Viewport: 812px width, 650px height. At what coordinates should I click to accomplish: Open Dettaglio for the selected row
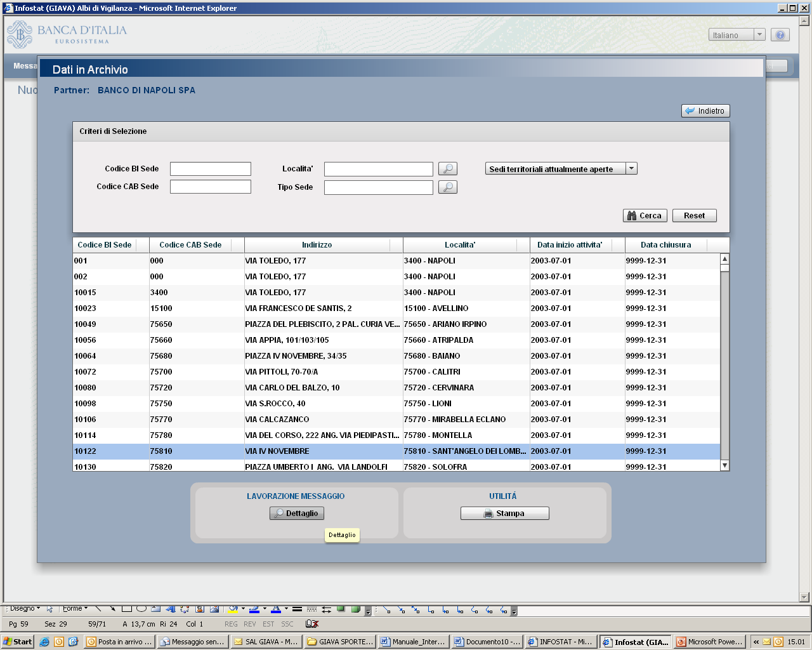click(x=296, y=514)
